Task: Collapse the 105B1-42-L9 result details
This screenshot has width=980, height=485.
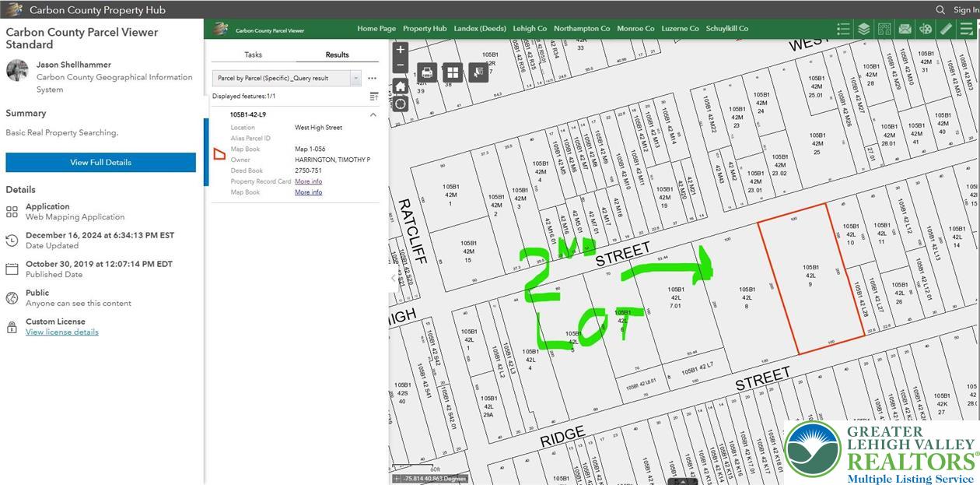Action: pos(373,114)
